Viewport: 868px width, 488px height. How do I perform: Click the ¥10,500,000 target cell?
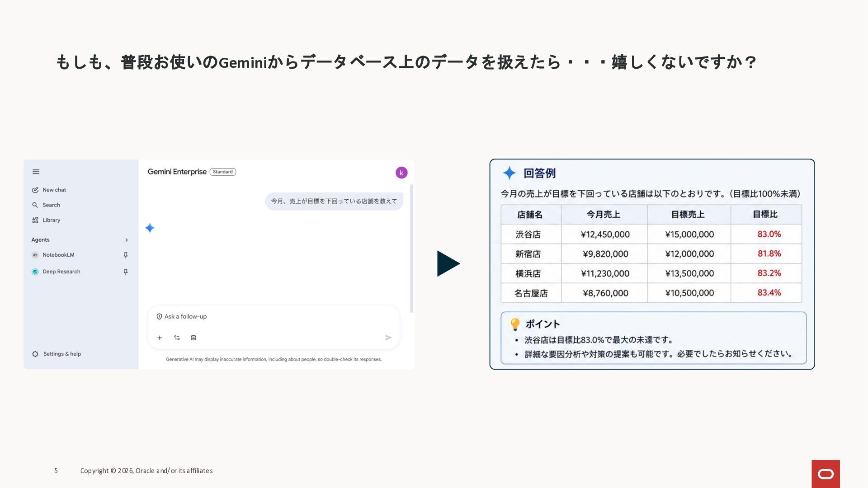tap(689, 293)
